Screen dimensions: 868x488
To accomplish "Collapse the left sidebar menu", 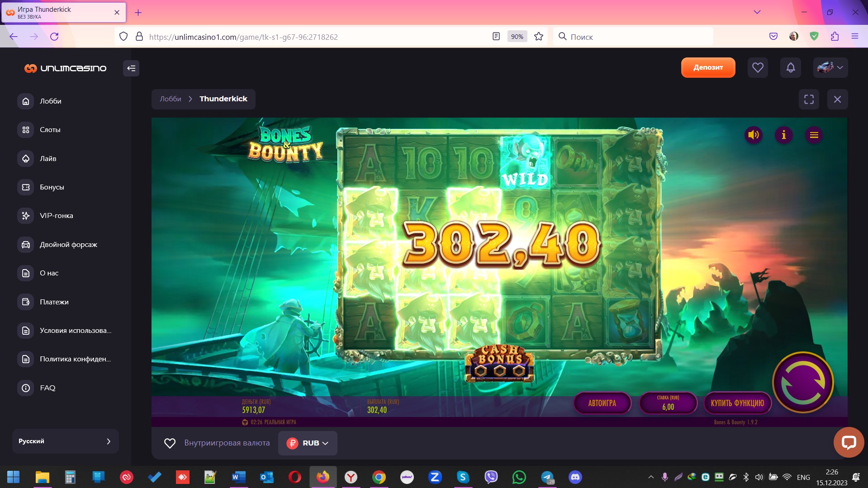I will pyautogui.click(x=131, y=68).
